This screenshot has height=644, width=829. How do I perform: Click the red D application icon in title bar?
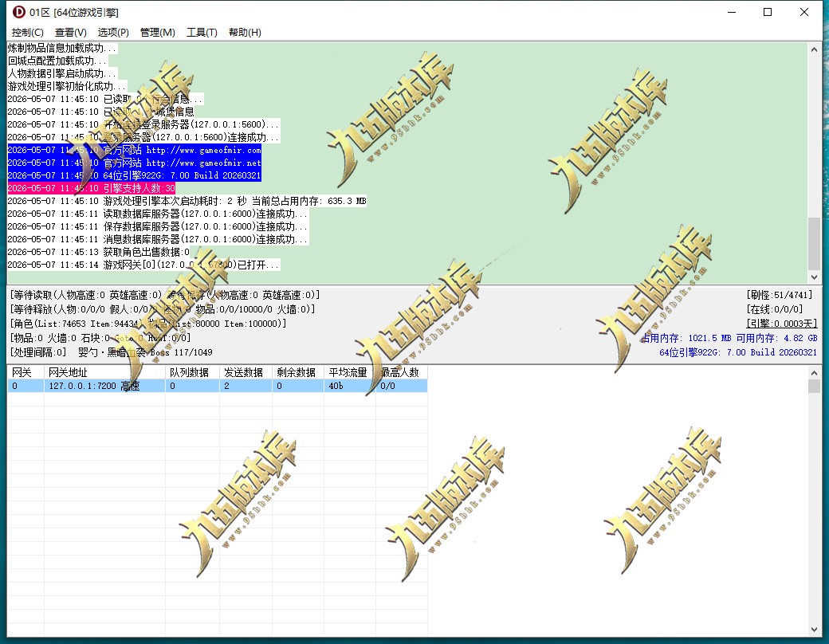point(19,12)
